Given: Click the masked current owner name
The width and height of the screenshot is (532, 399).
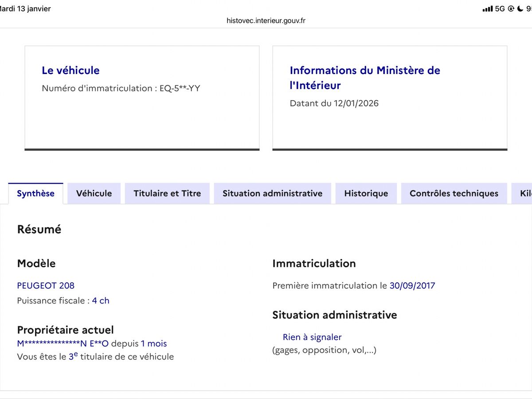Looking at the screenshot, I should click(63, 344).
